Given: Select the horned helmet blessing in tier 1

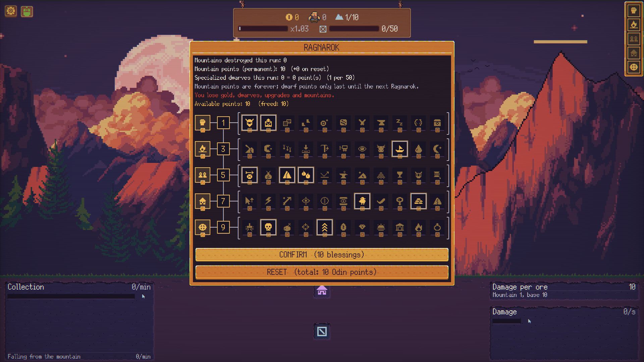Looking at the screenshot, I should tap(250, 123).
